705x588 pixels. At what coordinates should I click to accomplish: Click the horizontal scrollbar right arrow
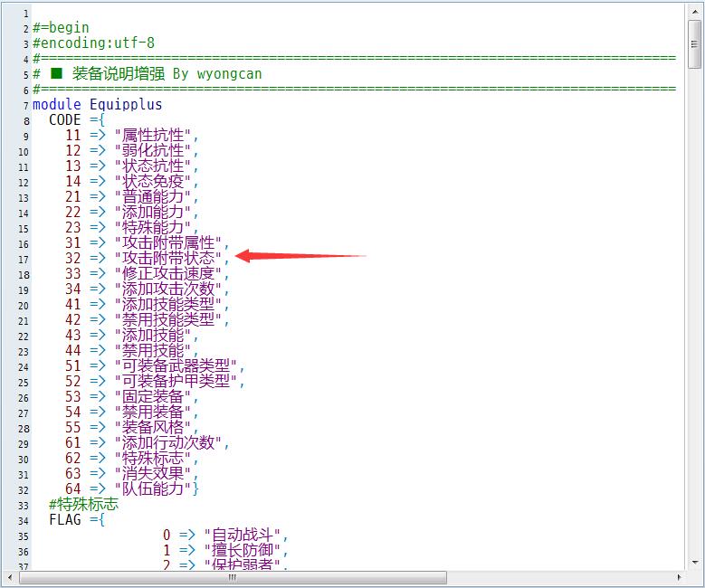[679, 577]
